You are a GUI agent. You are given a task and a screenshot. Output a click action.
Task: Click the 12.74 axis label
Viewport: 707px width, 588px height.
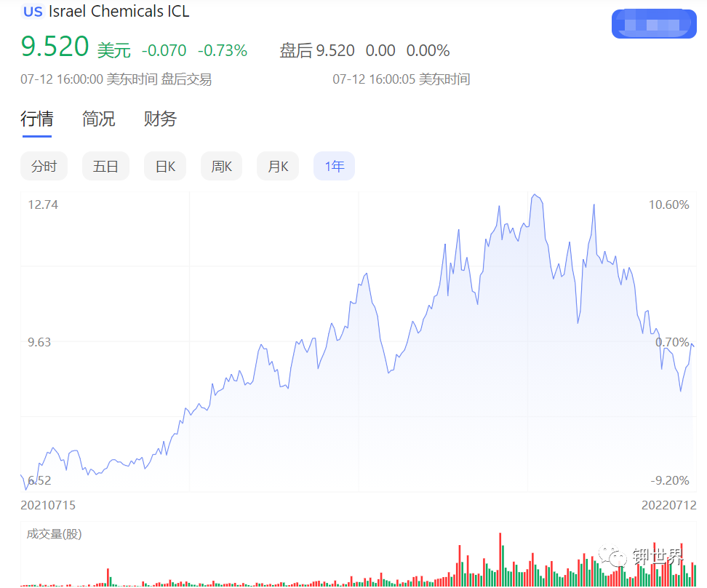pyautogui.click(x=43, y=204)
